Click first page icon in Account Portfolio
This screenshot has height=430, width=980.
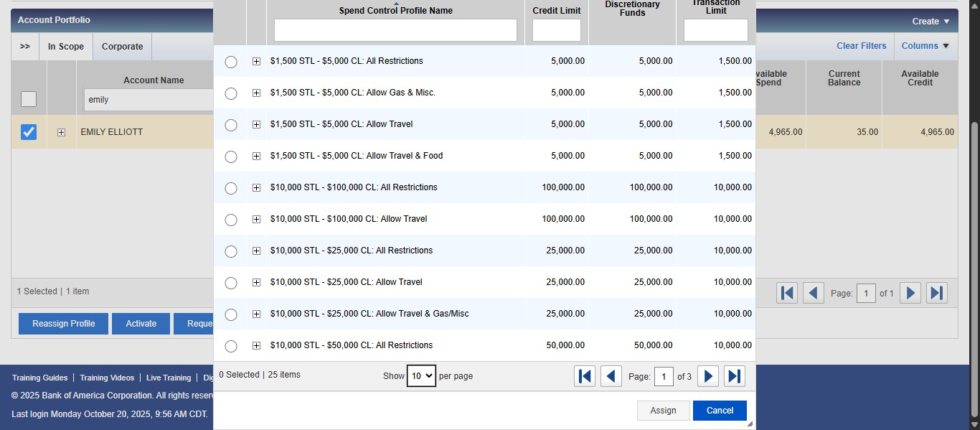(x=787, y=293)
